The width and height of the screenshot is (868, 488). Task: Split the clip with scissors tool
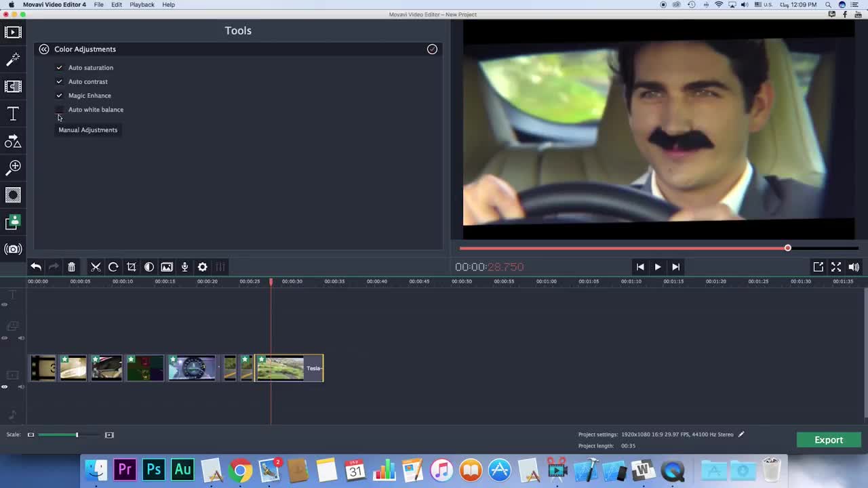96,267
